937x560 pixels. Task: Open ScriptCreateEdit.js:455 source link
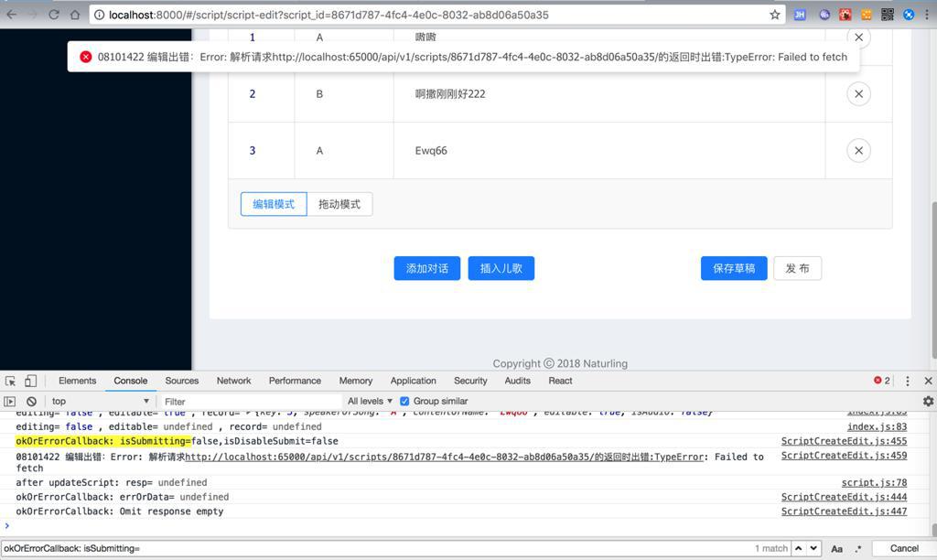(844, 441)
